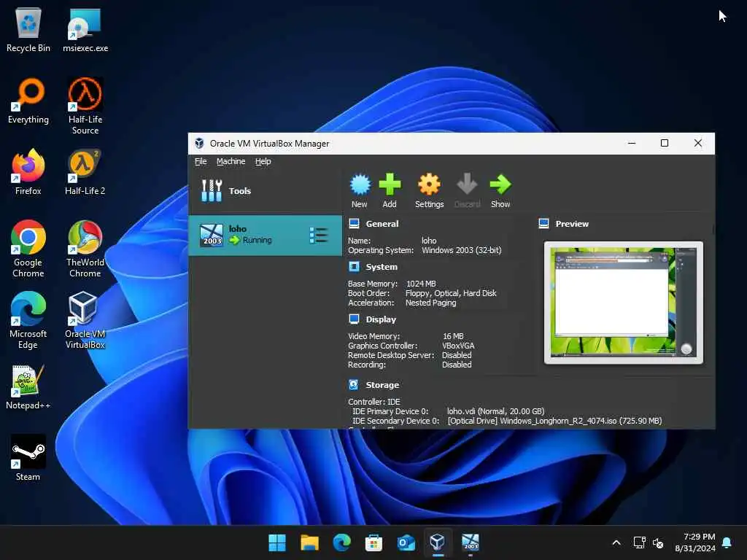The height and width of the screenshot is (560, 747).
Task: Expand the hidden system tray icons chevron
Action: coord(616,542)
